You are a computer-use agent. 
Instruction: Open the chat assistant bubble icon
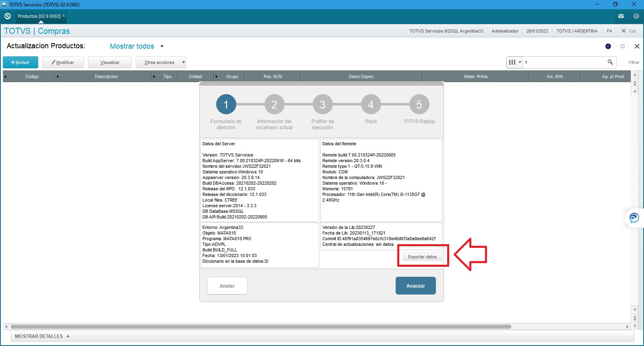click(634, 218)
